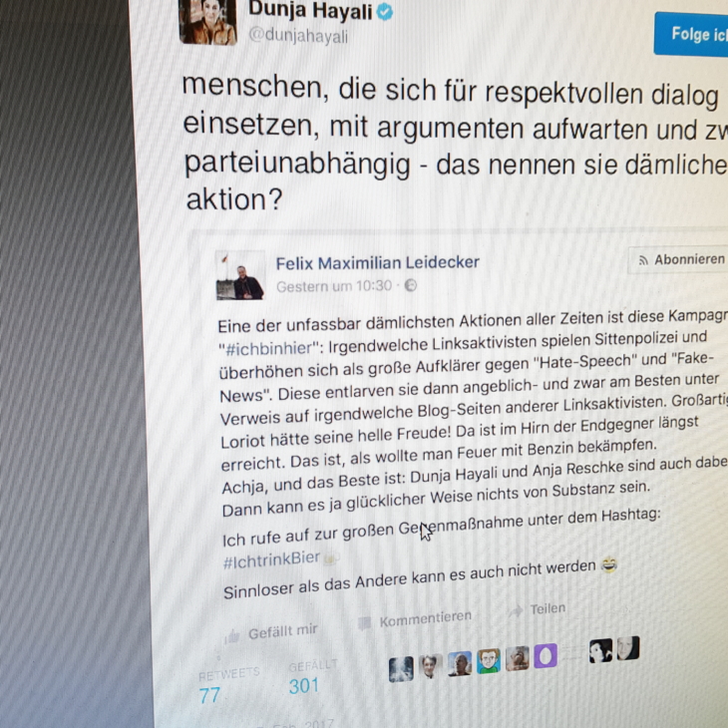Click the Felix Maximilian Leidecker name link
Viewport: 728px width, 728px height.
click(378, 263)
